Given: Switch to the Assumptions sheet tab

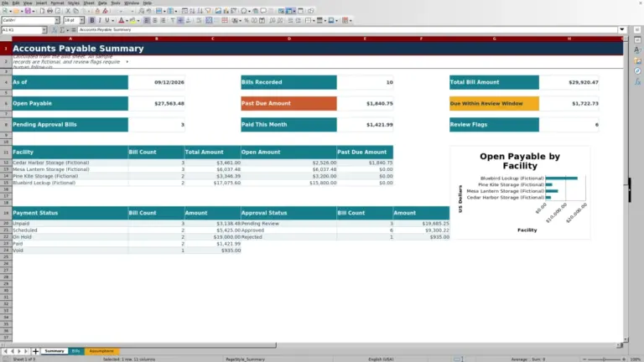Looking at the screenshot, I should click(x=101, y=351).
